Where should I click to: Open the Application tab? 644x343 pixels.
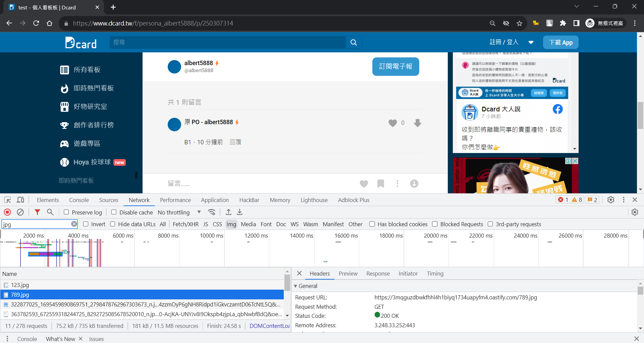click(215, 200)
